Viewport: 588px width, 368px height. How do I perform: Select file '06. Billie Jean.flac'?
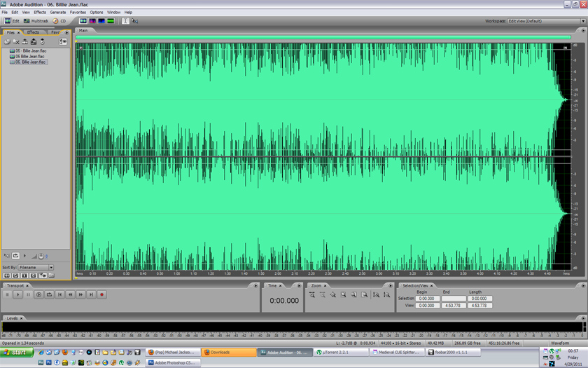click(x=28, y=62)
